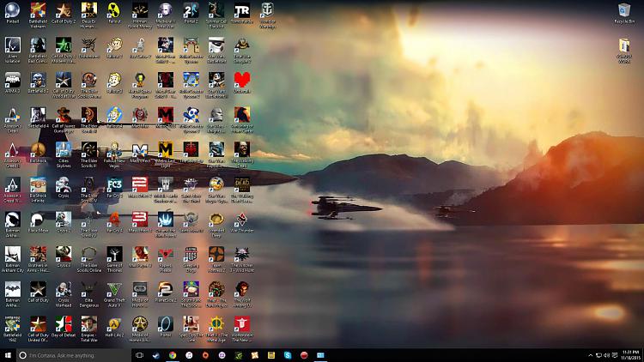The height and width of the screenshot is (362, 644).
Task: Open Steam from the taskbar
Action: pos(155,355)
